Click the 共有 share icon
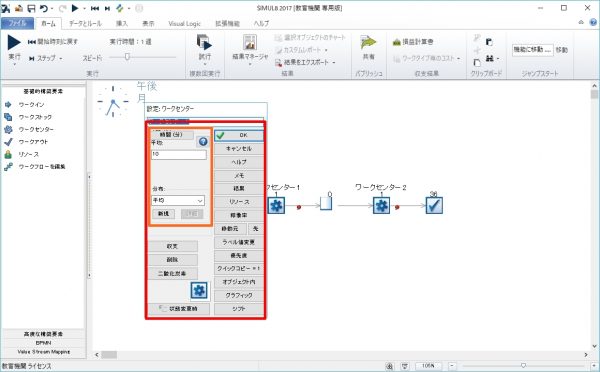The width and height of the screenshot is (600, 372). coord(368,42)
